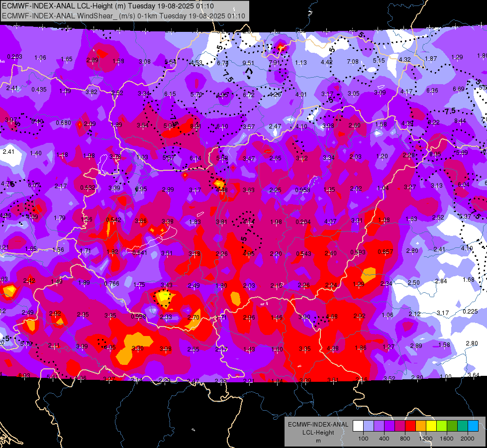Click the wind shear value 1.68

(x=469, y=279)
